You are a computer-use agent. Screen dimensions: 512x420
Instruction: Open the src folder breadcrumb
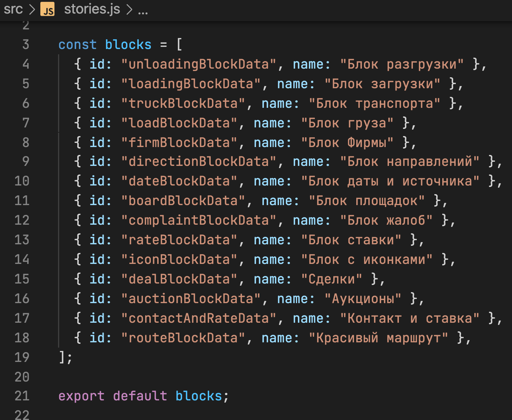(x=13, y=9)
